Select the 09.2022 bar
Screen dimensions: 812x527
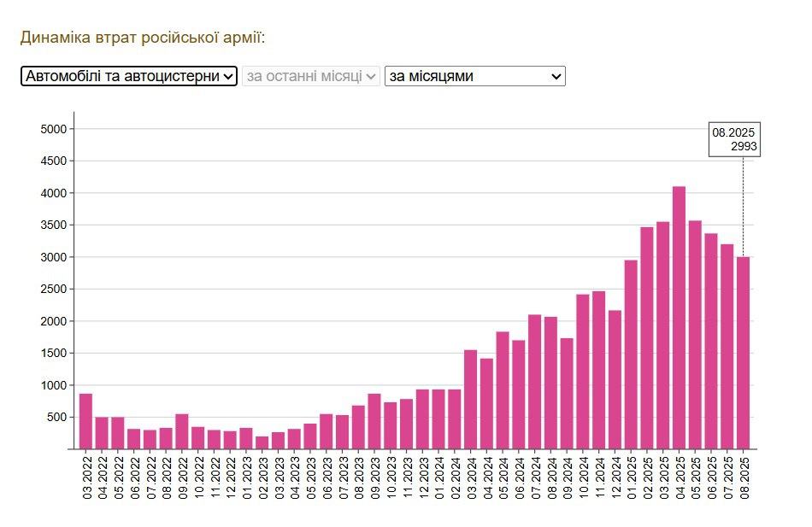182,431
